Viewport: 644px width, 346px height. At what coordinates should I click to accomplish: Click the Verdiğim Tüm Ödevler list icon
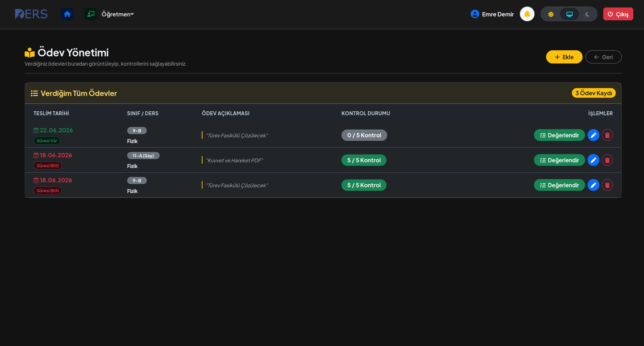point(34,93)
